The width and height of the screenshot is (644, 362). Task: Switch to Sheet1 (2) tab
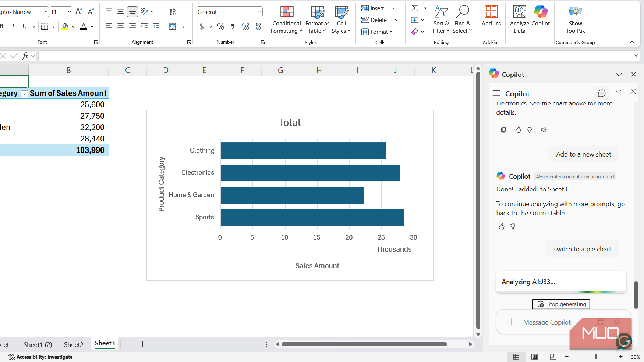tap(38, 344)
